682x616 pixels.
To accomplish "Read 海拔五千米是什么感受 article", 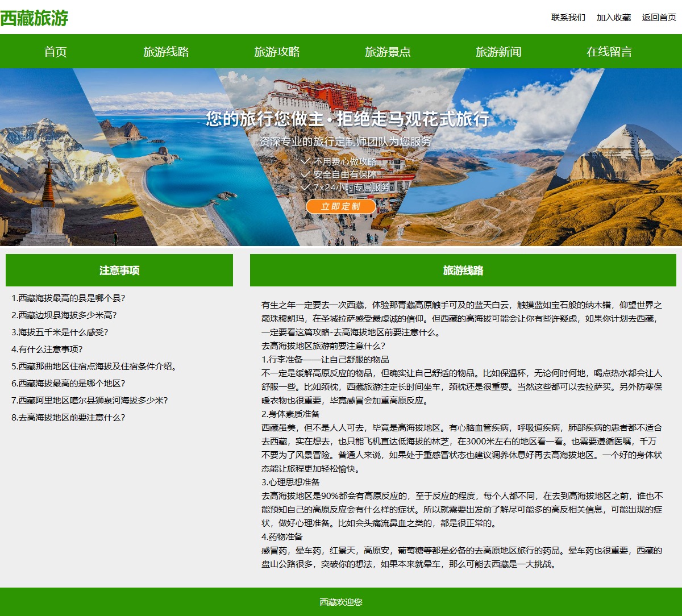I will tap(60, 332).
